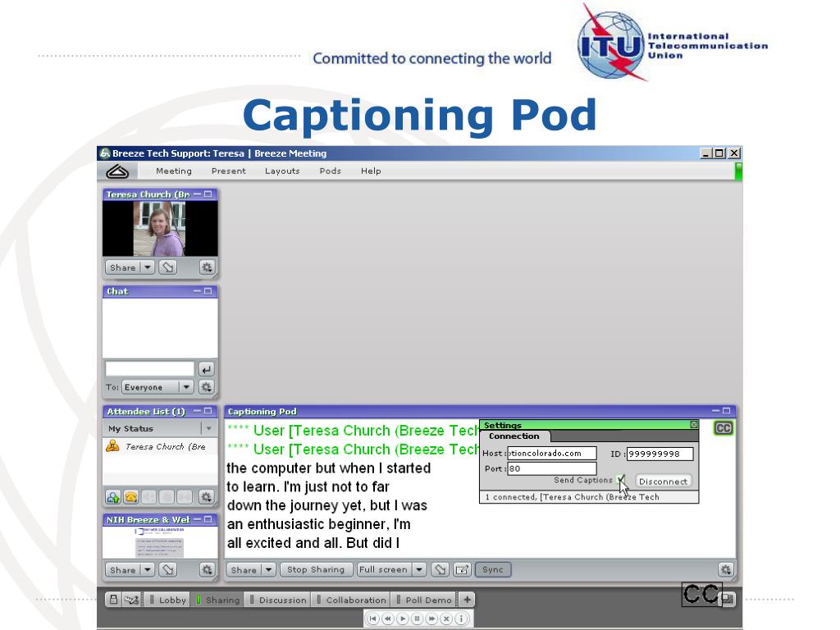Click Share in the Captioning Pod toolbar
The width and height of the screenshot is (840, 630).
point(244,569)
